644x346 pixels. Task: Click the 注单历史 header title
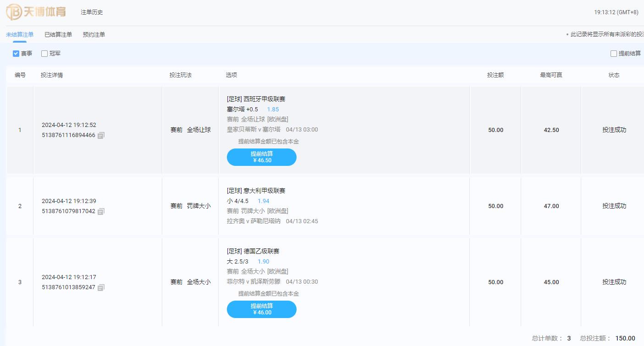(x=92, y=12)
